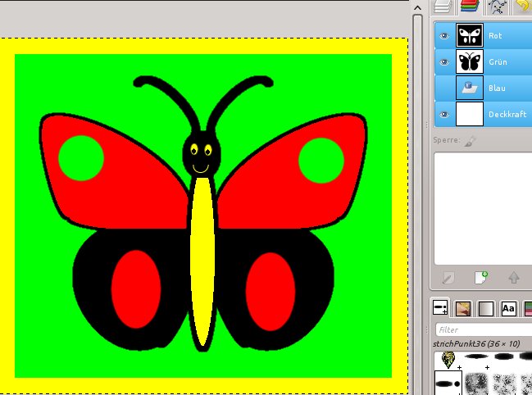This screenshot has width=532, height=395.
Task: Click the yellow butterfly body
Action: pyautogui.click(x=202, y=261)
